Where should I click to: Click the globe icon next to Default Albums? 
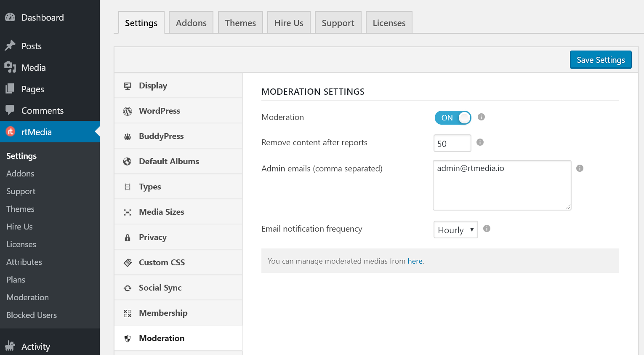[x=128, y=161]
